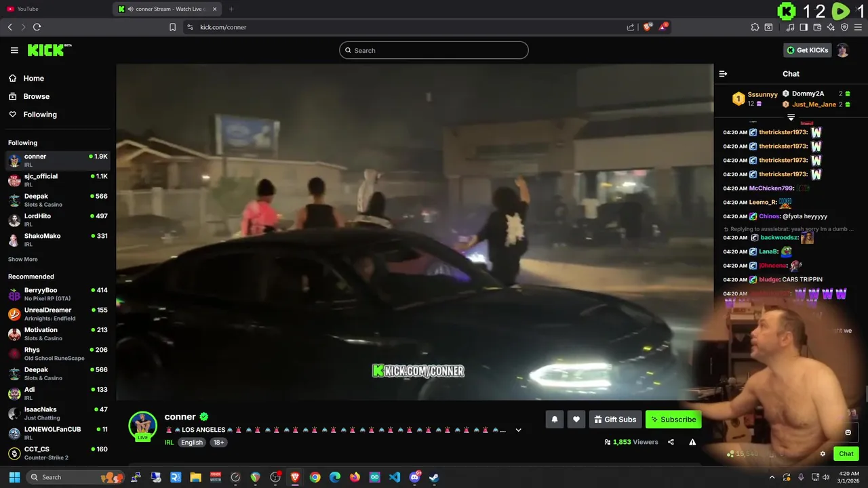Open Discord from the taskbar
This screenshot has width=868, height=488.
(x=414, y=477)
